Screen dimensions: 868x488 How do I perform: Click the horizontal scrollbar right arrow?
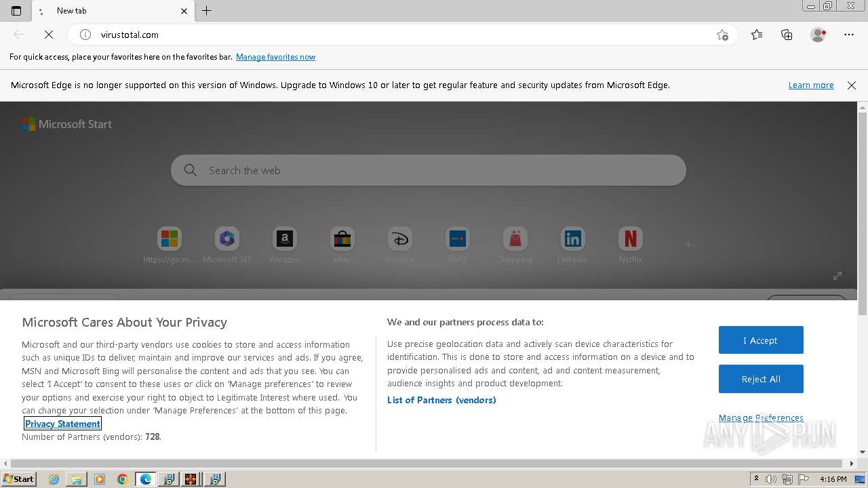[x=852, y=464]
